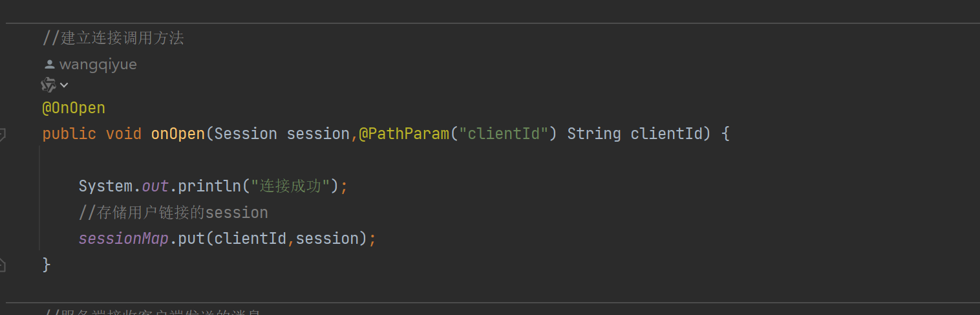Click the author person icon beside wangqiyue

(x=49, y=65)
